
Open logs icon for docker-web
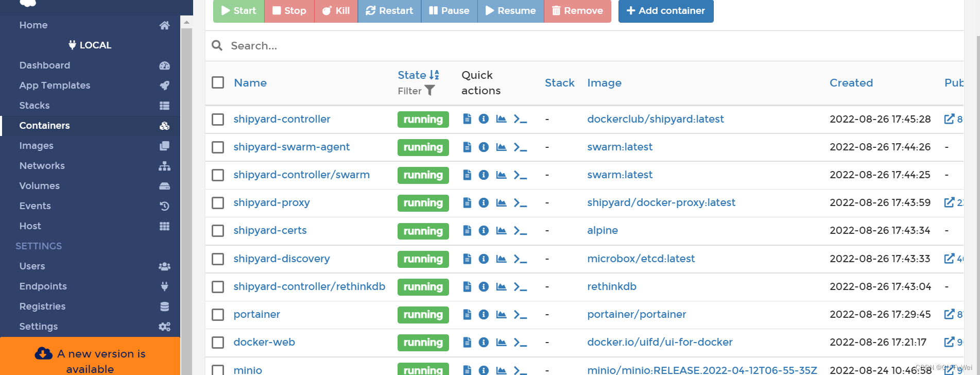(467, 342)
